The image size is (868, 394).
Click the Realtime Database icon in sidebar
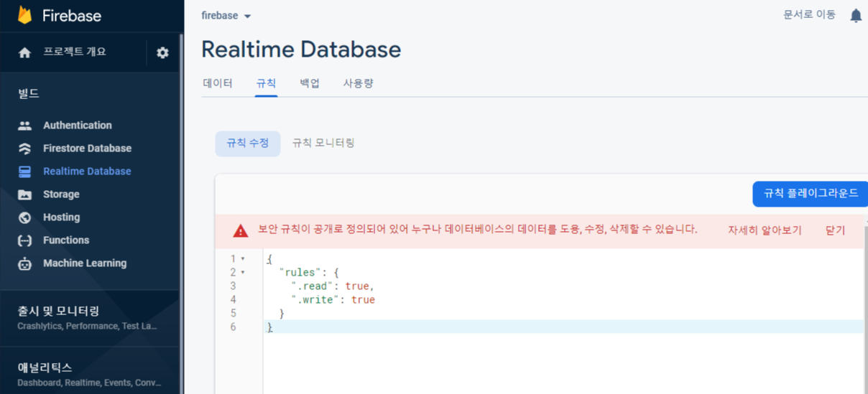coord(25,172)
